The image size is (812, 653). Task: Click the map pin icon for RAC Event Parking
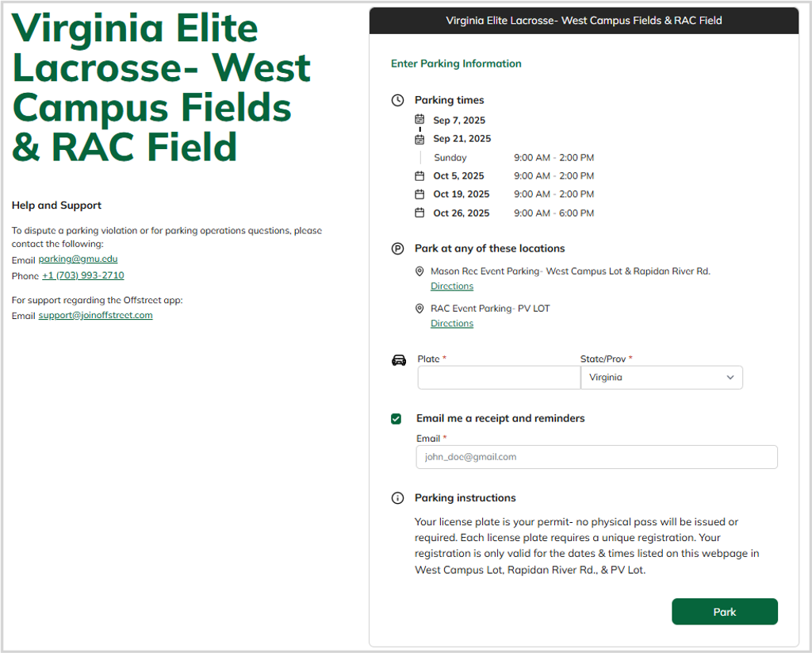coord(420,309)
